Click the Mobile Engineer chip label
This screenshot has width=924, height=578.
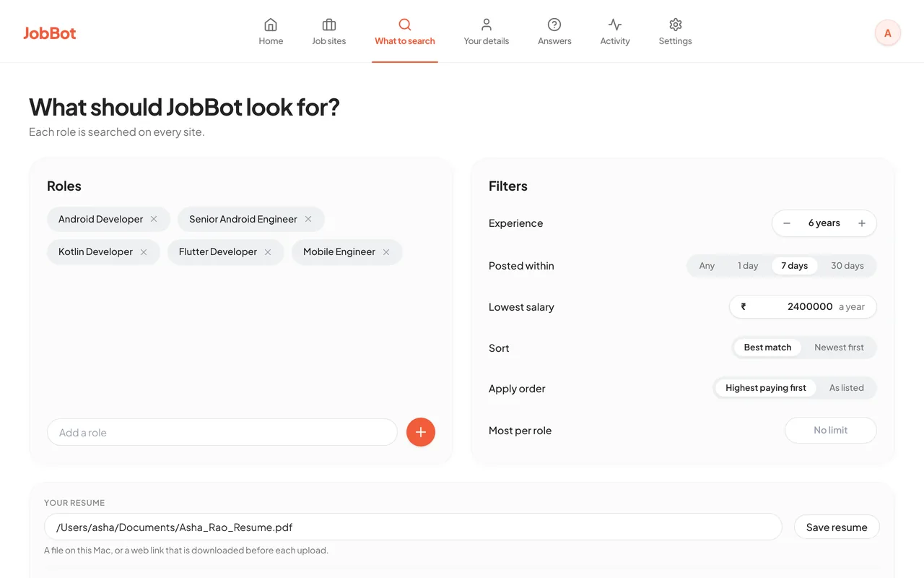pyautogui.click(x=339, y=251)
